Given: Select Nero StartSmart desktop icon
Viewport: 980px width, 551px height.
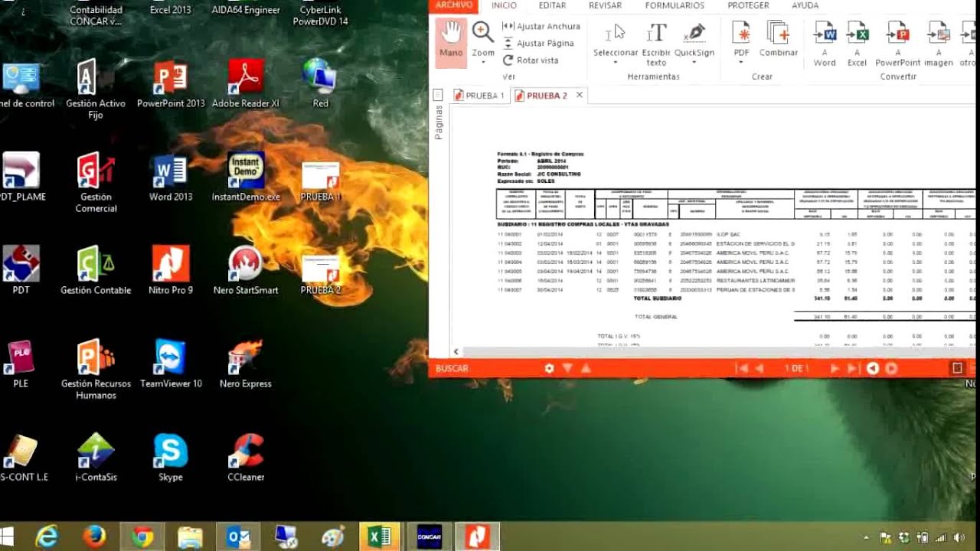Looking at the screenshot, I should 246,271.
